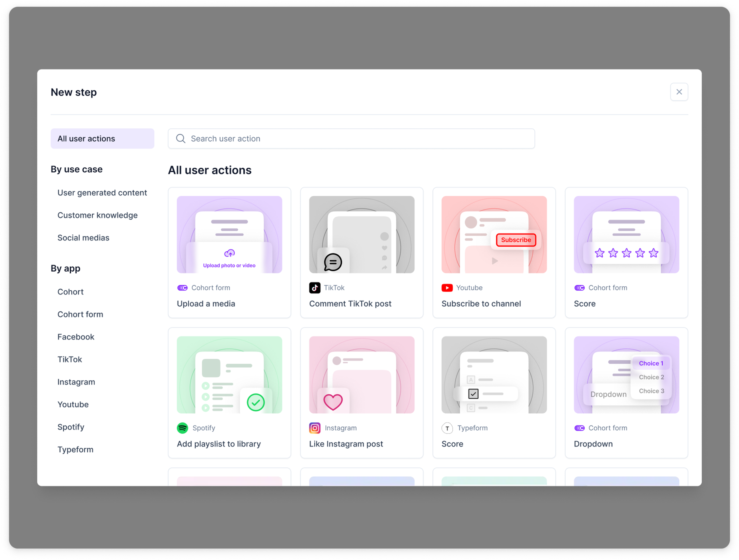Viewport: 739px width, 560px height.
Task: Click the Youtube logo on Subscribe card
Action: (447, 288)
